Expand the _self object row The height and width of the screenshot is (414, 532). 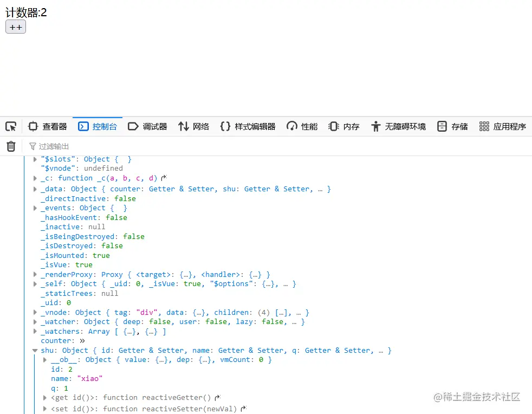point(35,284)
